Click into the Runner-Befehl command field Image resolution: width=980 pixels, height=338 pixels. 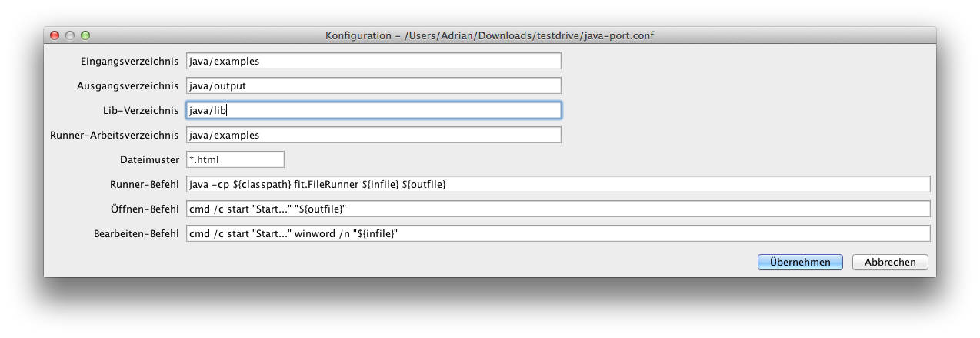558,184
